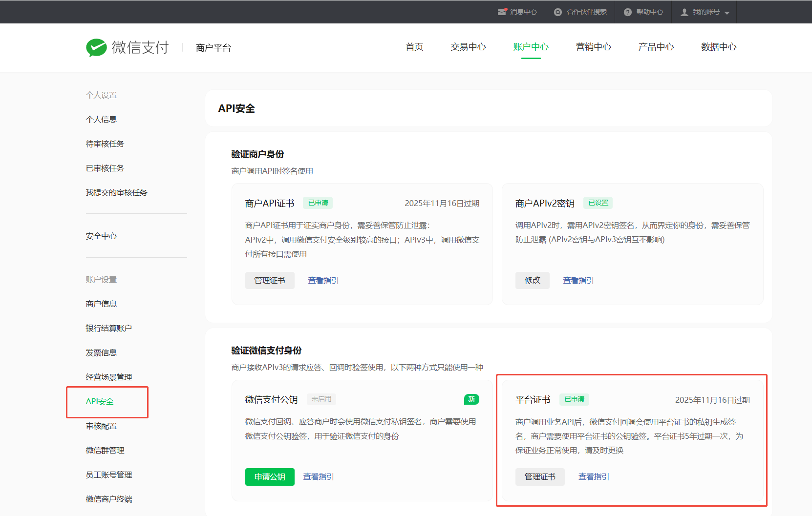
Task: Select API安全 in the sidebar
Action: [x=100, y=401]
